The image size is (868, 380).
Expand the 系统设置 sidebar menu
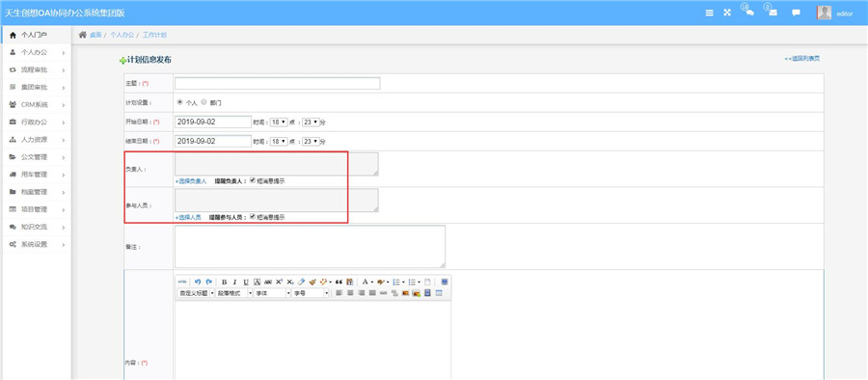point(36,244)
